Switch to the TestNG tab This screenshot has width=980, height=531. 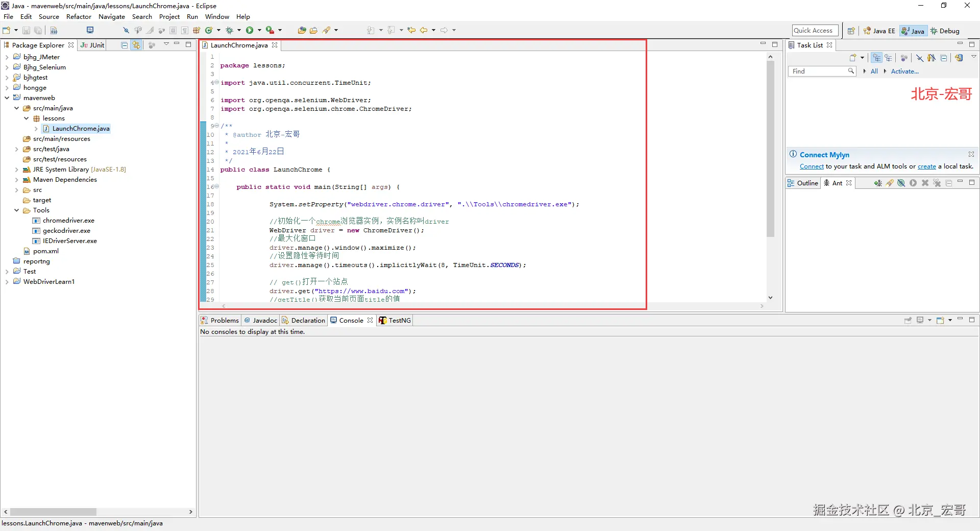coord(395,321)
